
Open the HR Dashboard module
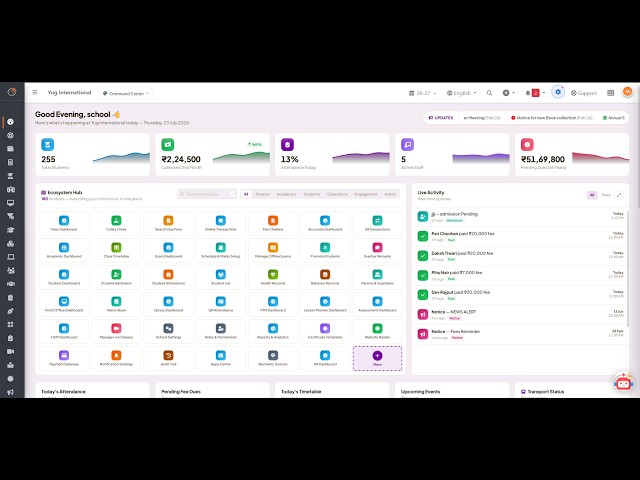(x=325, y=358)
